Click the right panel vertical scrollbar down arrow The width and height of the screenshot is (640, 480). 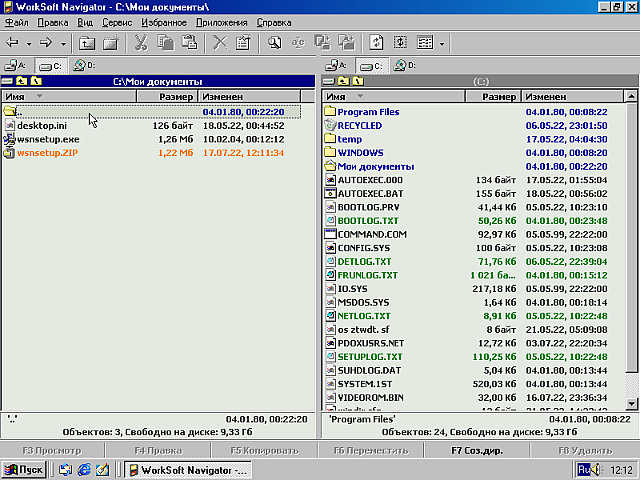[631, 403]
